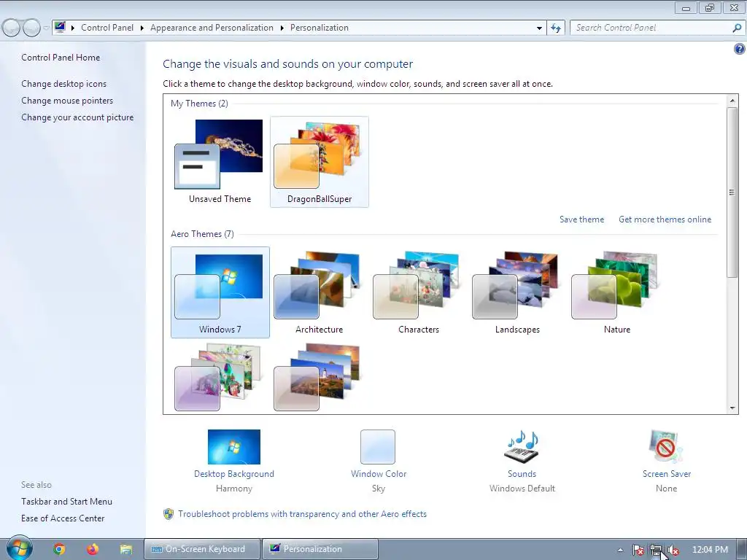Click the Sky label under Window Color

click(379, 489)
